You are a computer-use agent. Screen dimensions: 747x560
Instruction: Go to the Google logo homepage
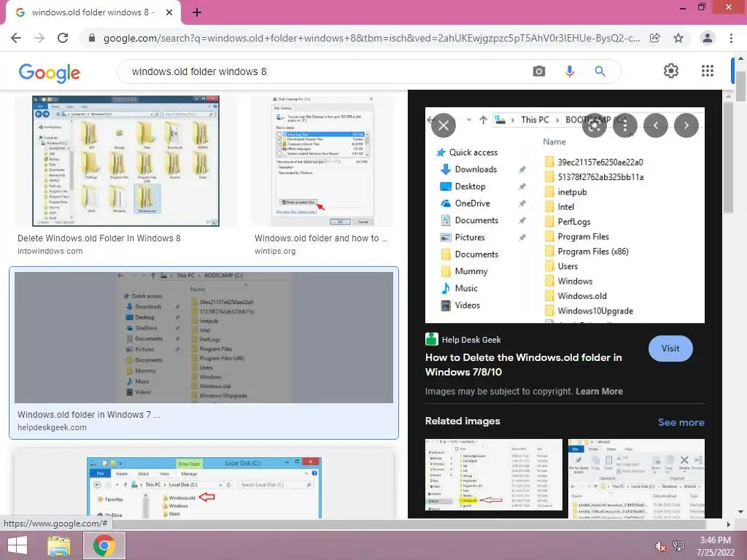click(x=50, y=72)
